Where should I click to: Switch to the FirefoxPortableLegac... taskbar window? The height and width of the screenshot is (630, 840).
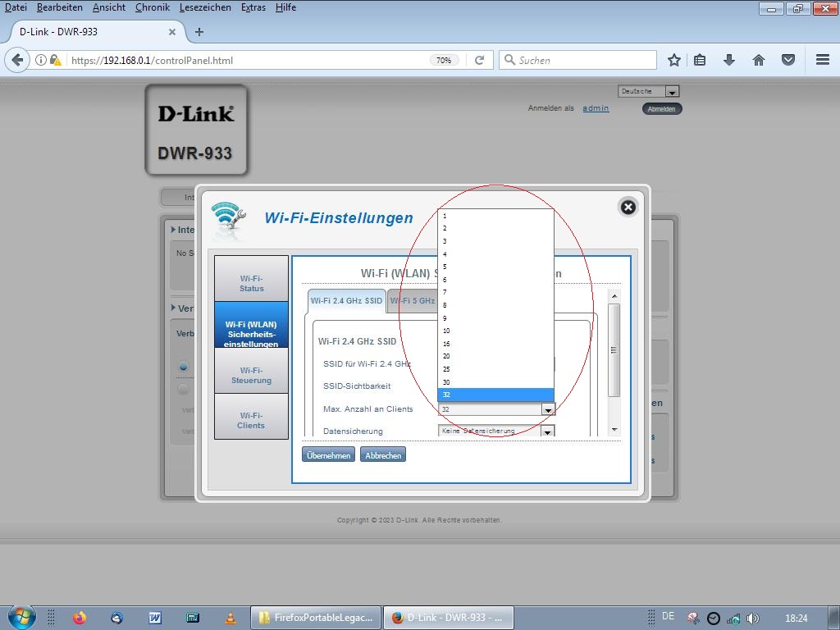[316, 618]
